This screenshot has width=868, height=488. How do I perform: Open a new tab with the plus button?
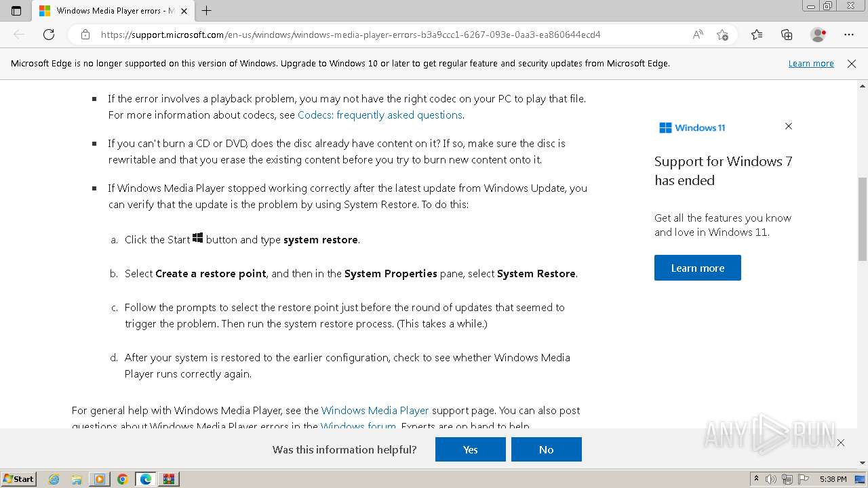coord(207,11)
